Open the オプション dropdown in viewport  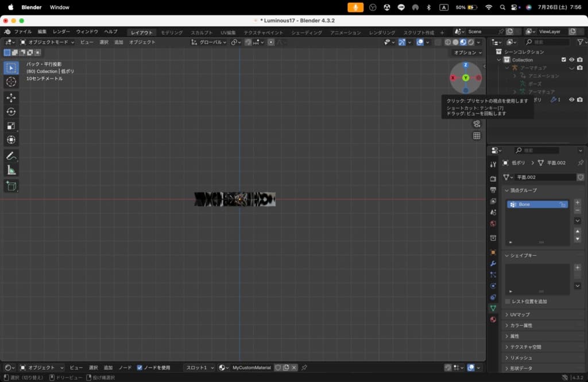pos(467,52)
